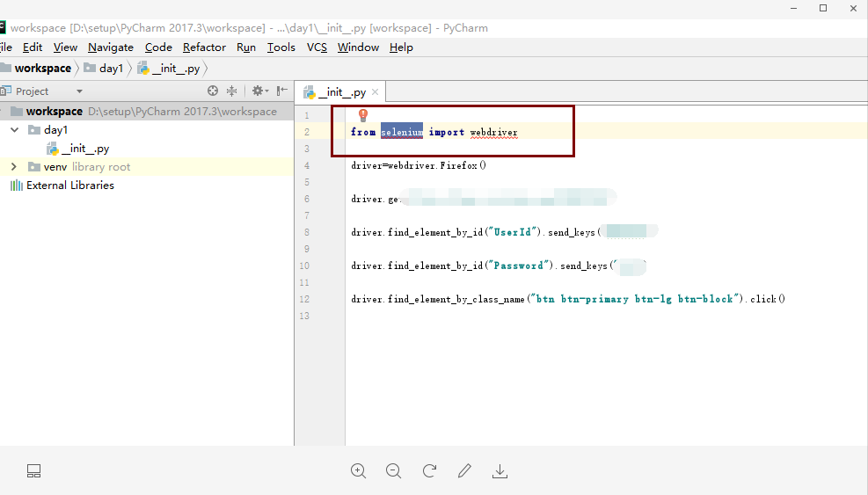Click the rotate image icon
This screenshot has width=868, height=495.
tap(429, 471)
